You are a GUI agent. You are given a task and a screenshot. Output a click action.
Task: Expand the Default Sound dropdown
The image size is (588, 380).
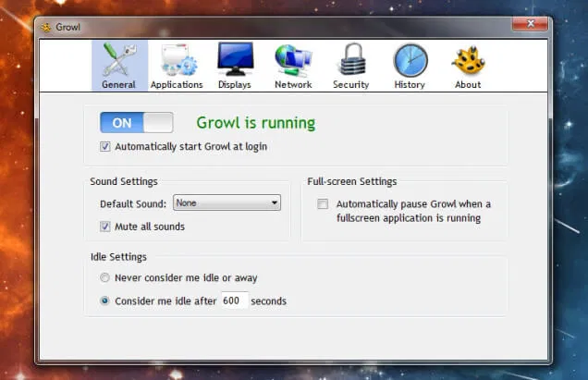[227, 202]
